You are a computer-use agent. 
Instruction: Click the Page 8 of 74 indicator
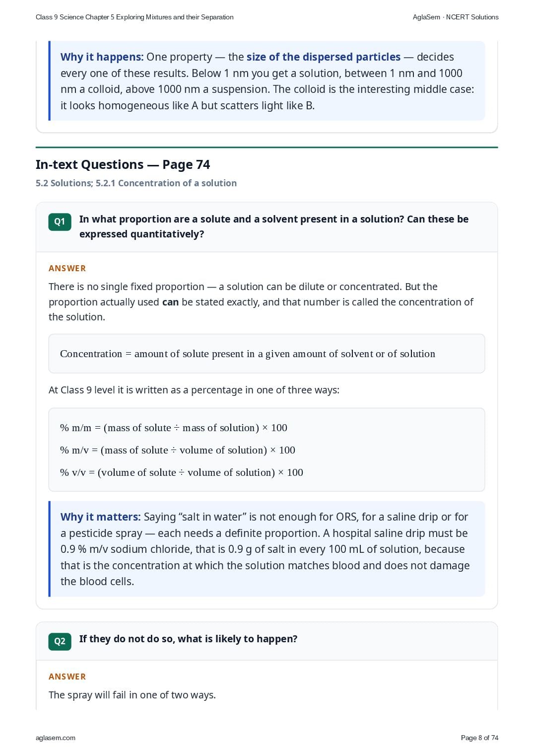479,738
